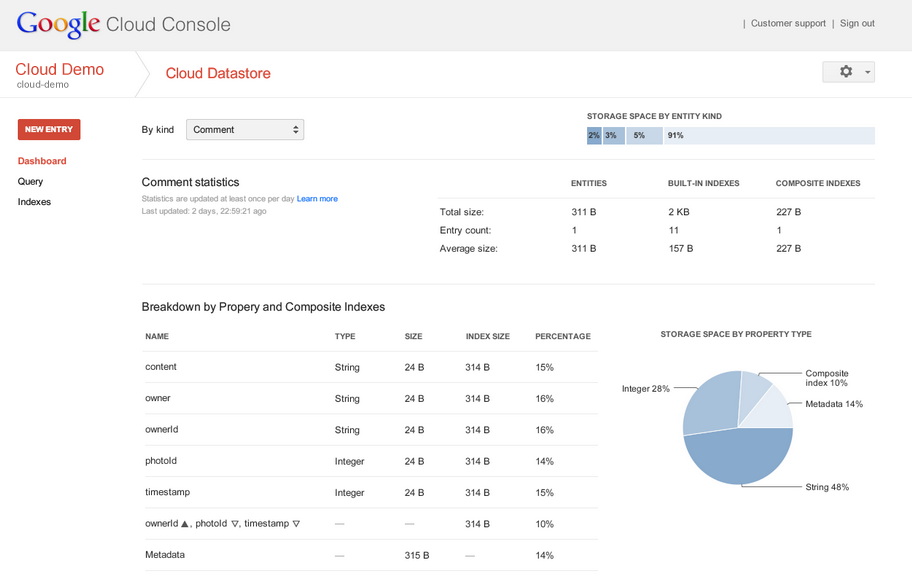Viewport: 912px width, 587px height.
Task: Click the NAME column header
Action: [157, 336]
